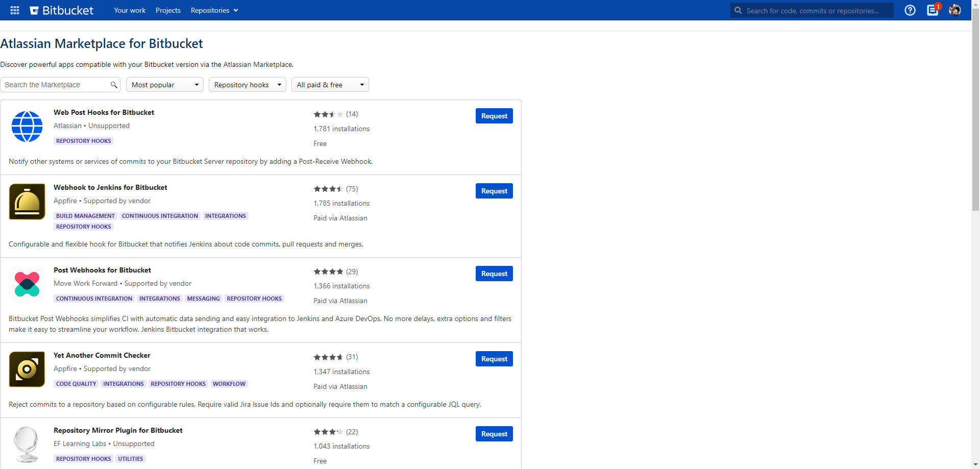Click the Build Management tag

pyautogui.click(x=86, y=216)
